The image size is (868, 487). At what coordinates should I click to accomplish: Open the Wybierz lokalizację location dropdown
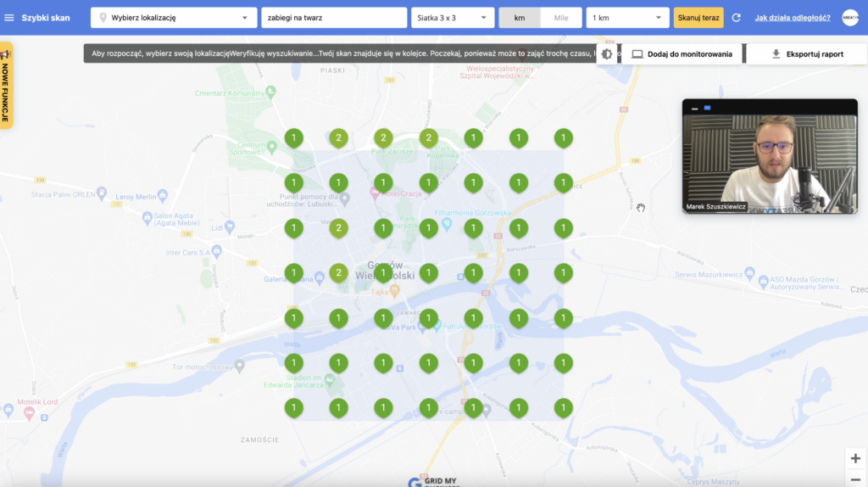coord(174,18)
